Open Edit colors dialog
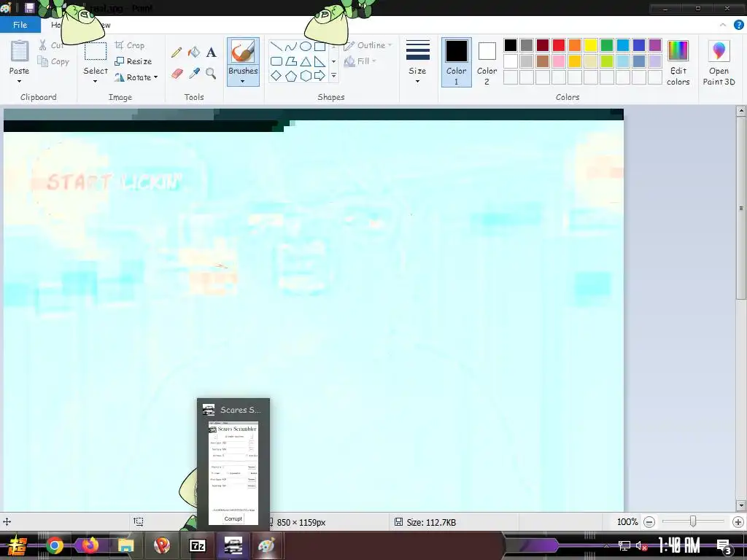This screenshot has height=560, width=747. [678, 63]
